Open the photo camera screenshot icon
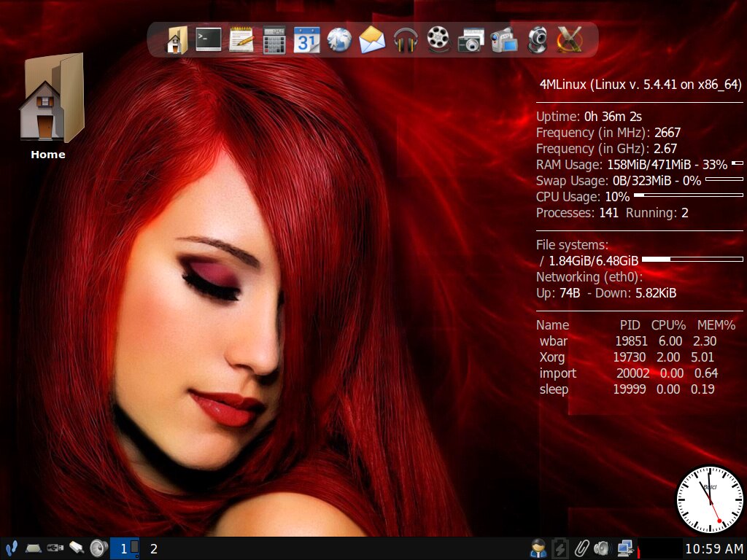This screenshot has height=560, width=747. 471,40
